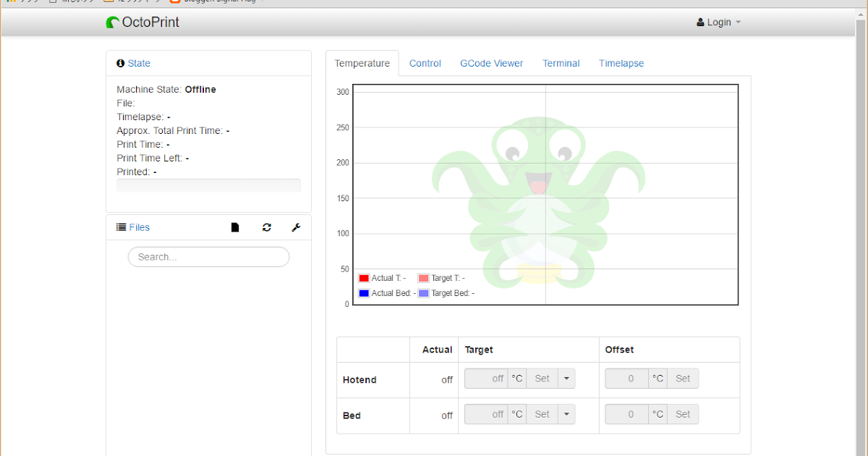The width and height of the screenshot is (868, 456).
Task: Open the Bed target temperature dropdown
Action: (566, 413)
